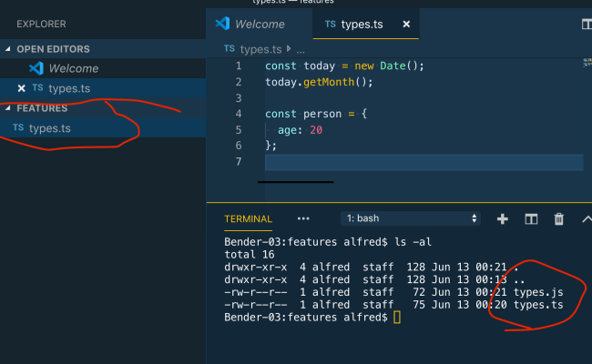Click line number 1 in the gutter

(x=239, y=66)
